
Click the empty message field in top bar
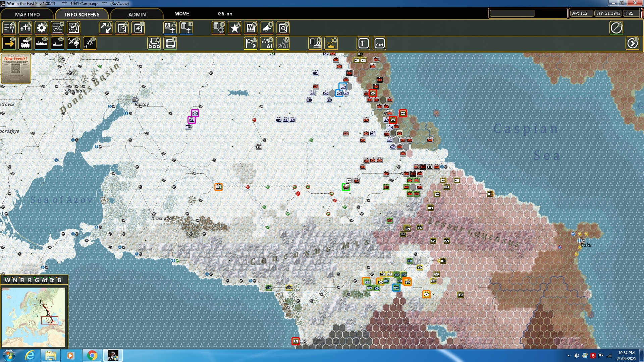(x=512, y=13)
